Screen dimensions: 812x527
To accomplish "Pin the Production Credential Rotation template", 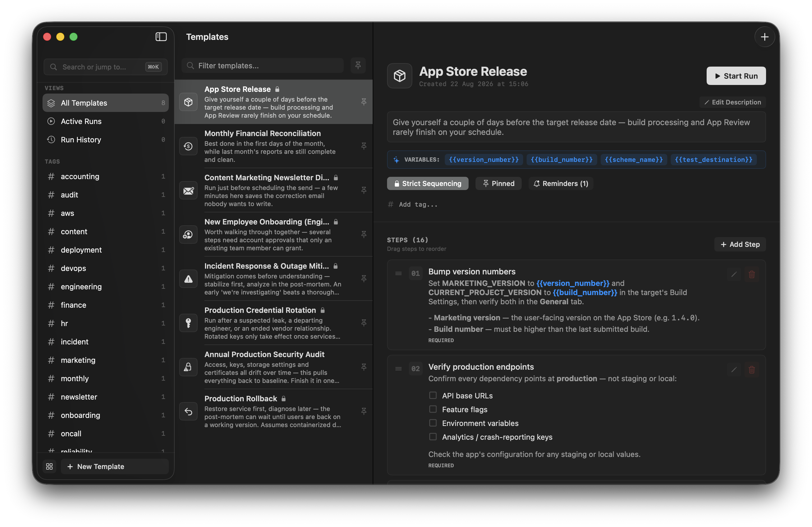I will coord(364,323).
